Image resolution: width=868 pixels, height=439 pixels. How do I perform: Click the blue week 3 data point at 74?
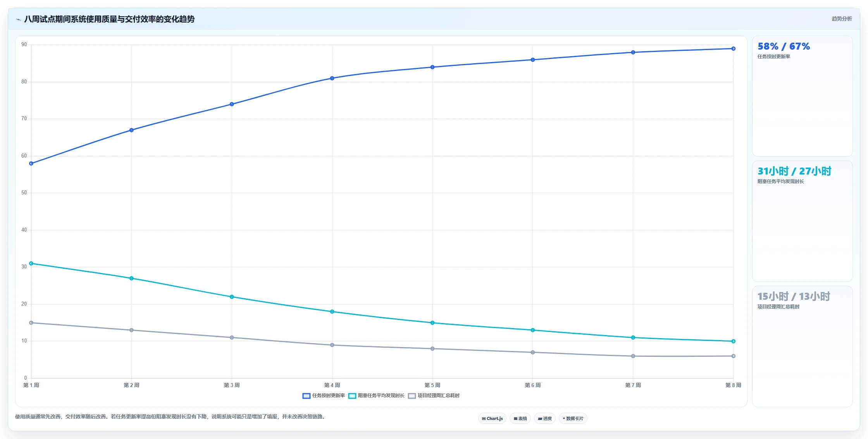pos(232,104)
